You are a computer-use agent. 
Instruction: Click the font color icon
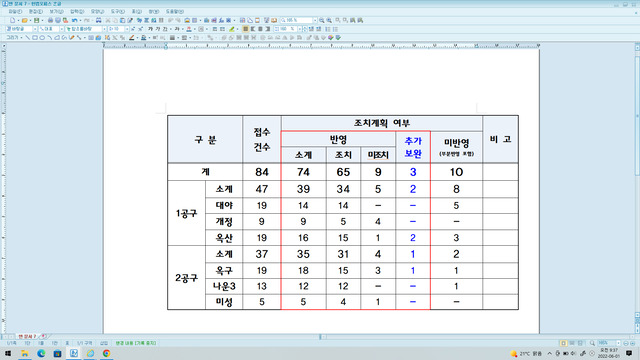coord(189,29)
